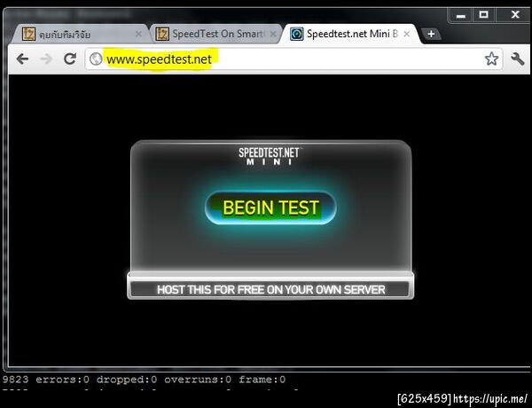Click the Speedtest.net Mini tab favicon
Screen dimensions: 532x408
coord(296,34)
